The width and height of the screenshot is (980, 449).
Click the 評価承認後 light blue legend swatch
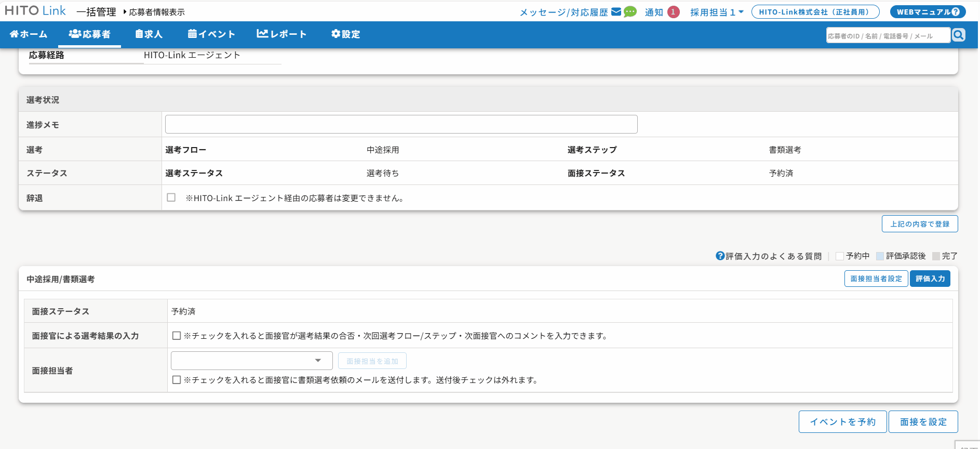[x=880, y=256]
